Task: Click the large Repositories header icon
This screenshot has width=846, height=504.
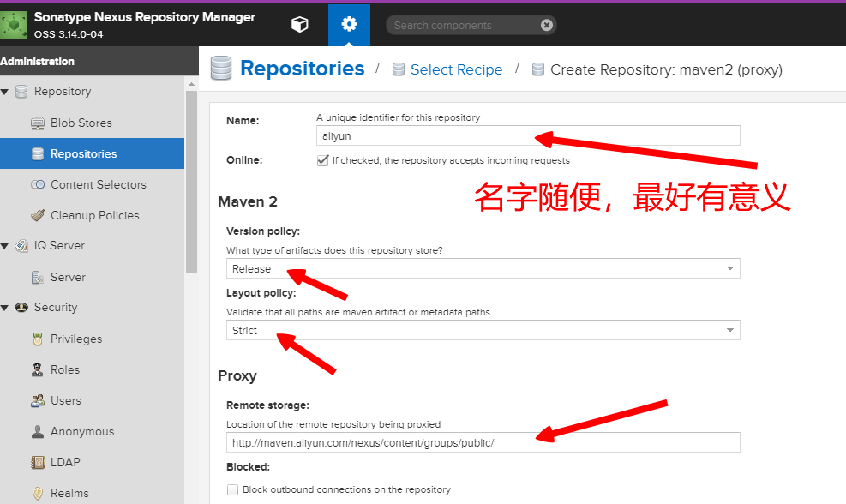Action: 220,68
